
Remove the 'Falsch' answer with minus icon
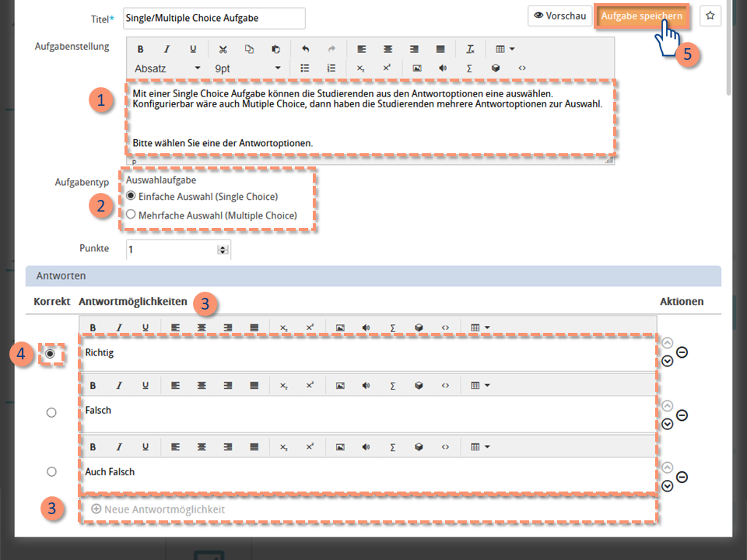click(682, 416)
